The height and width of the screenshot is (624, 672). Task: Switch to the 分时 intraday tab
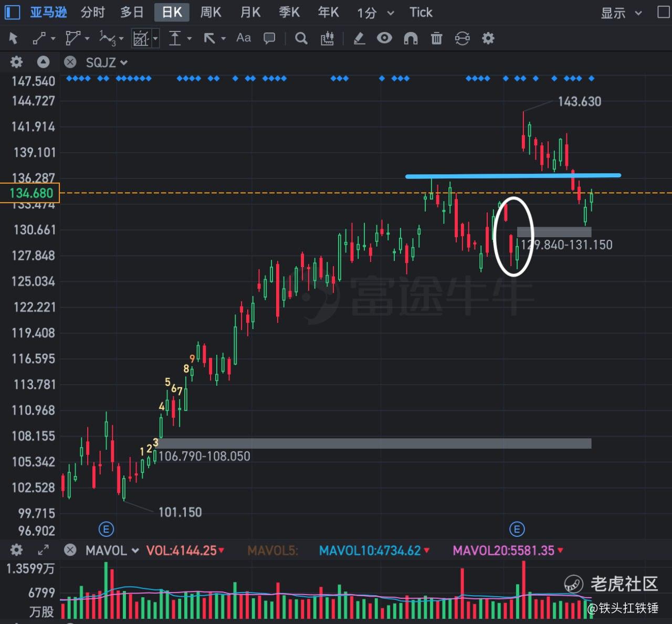pos(93,12)
